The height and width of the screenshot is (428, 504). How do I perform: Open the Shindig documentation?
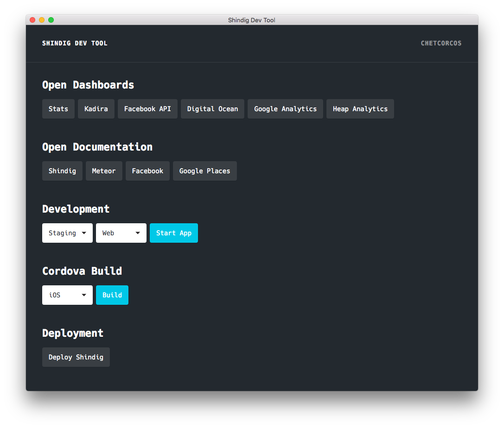coord(62,170)
